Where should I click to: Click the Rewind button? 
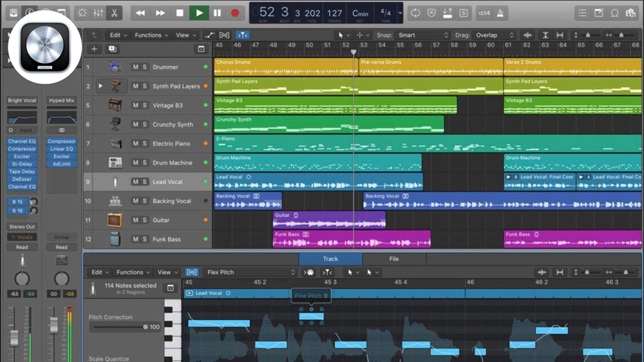pyautogui.click(x=140, y=13)
